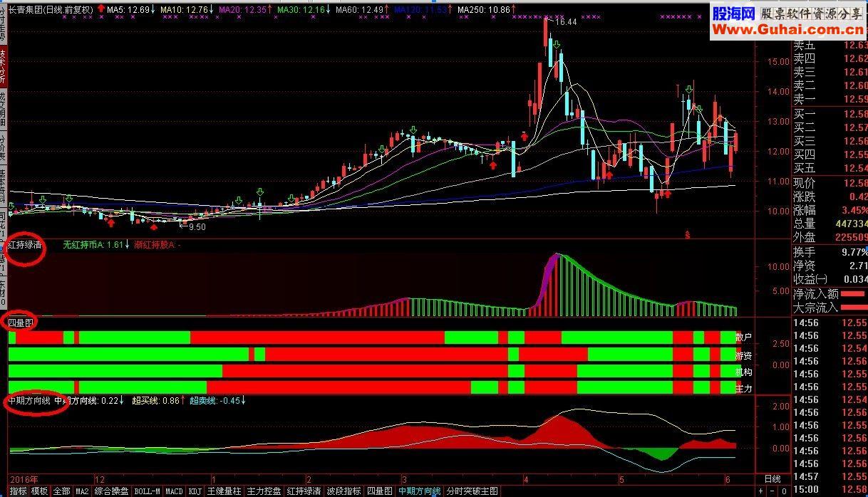Click the 机构 row label
Viewport: 868px width, 497px height.
pos(744,372)
